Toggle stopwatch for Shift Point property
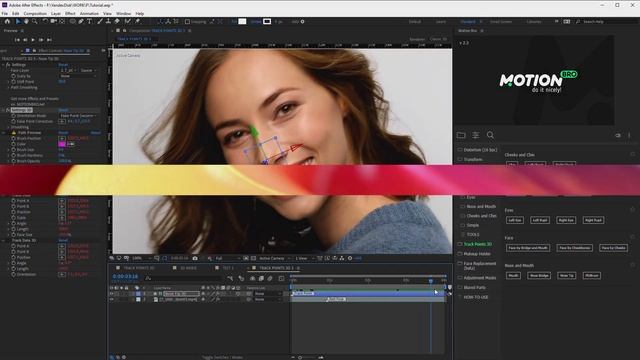 coord(13,82)
